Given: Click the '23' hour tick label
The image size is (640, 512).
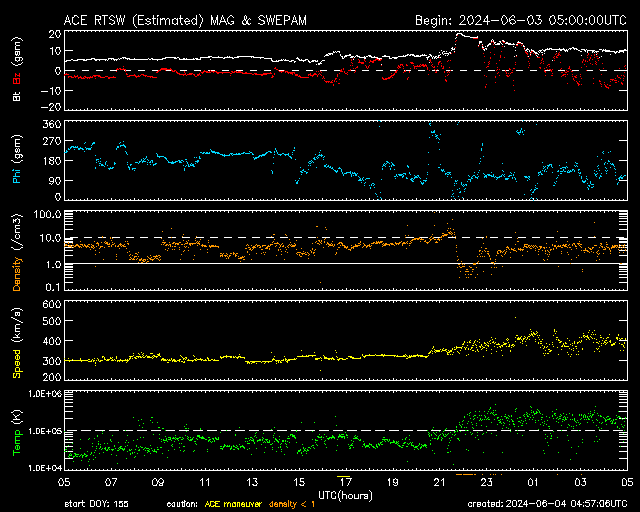Looking at the screenshot, I should [487, 482].
